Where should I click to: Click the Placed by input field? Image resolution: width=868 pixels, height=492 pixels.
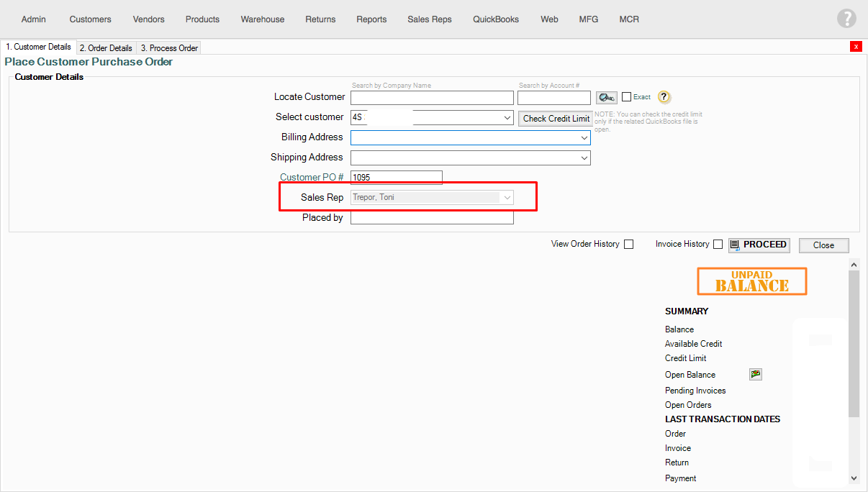coord(432,218)
